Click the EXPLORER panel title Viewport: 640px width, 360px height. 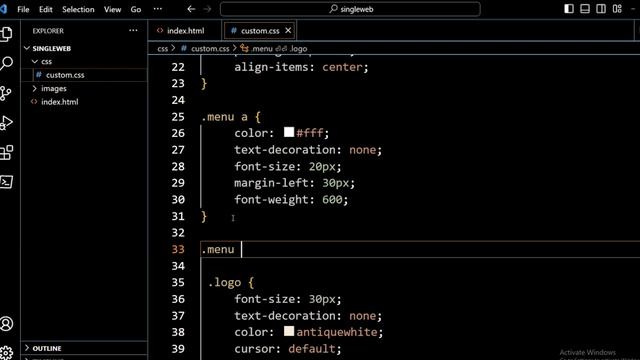coord(48,31)
